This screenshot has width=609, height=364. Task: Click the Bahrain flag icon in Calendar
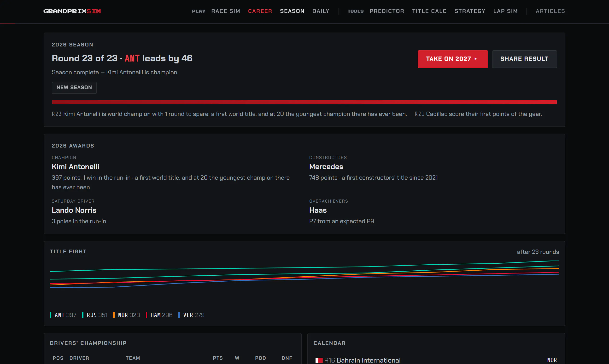point(319,360)
